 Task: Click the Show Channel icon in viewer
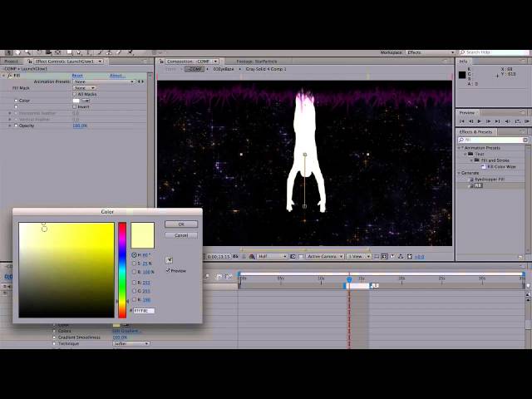click(252, 257)
